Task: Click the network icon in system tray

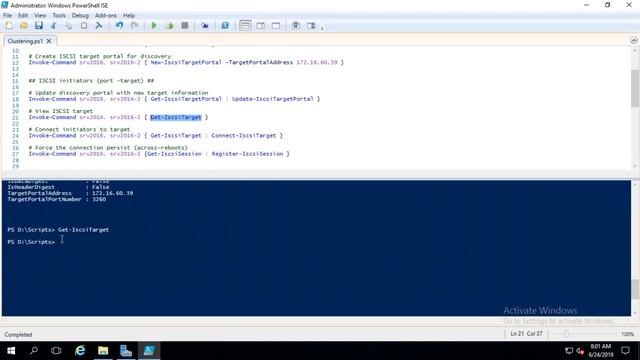Action: 569,351
